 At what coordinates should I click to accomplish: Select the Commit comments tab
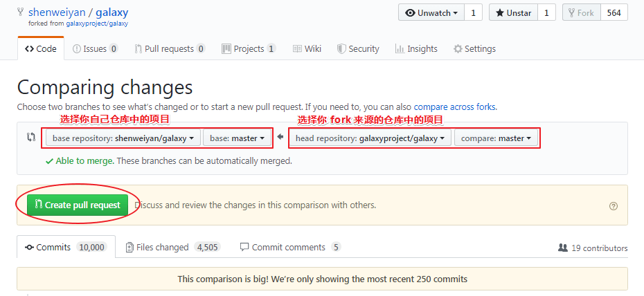pos(290,247)
